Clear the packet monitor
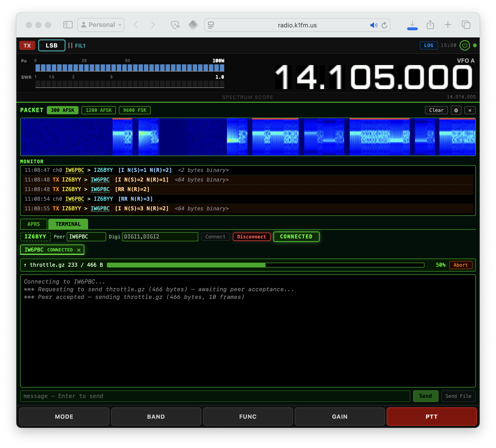 pyautogui.click(x=436, y=110)
